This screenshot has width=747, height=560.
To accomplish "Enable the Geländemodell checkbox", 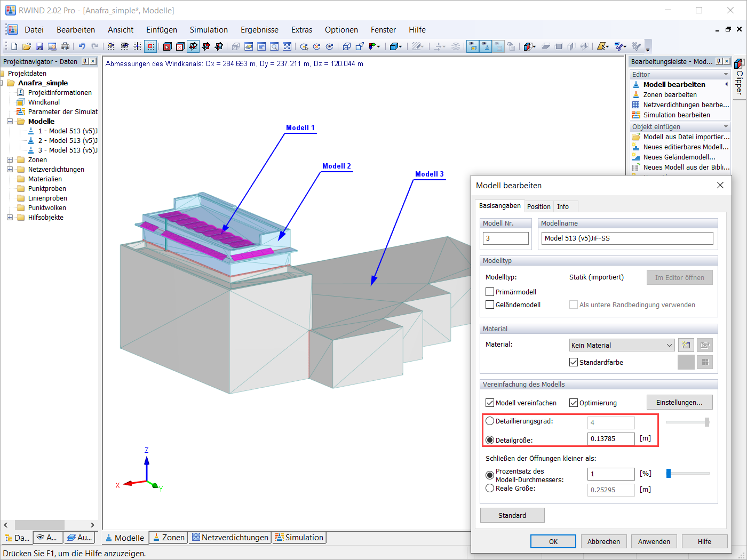I will click(x=490, y=305).
